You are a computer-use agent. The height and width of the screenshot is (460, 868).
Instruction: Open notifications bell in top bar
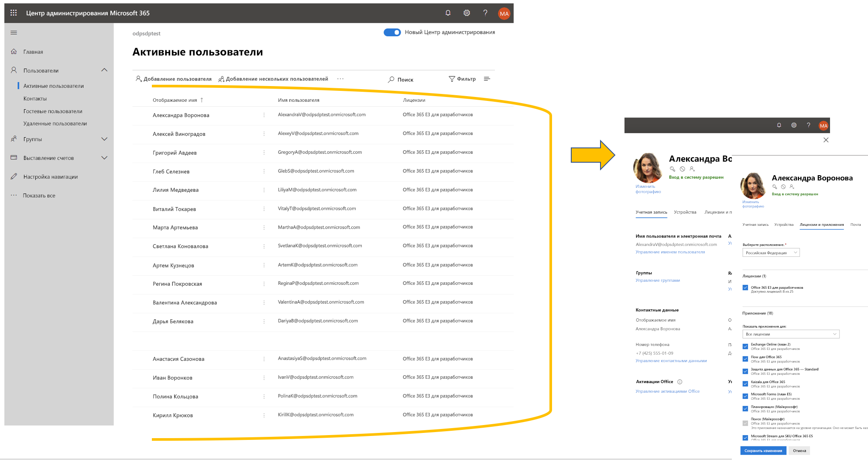(447, 13)
